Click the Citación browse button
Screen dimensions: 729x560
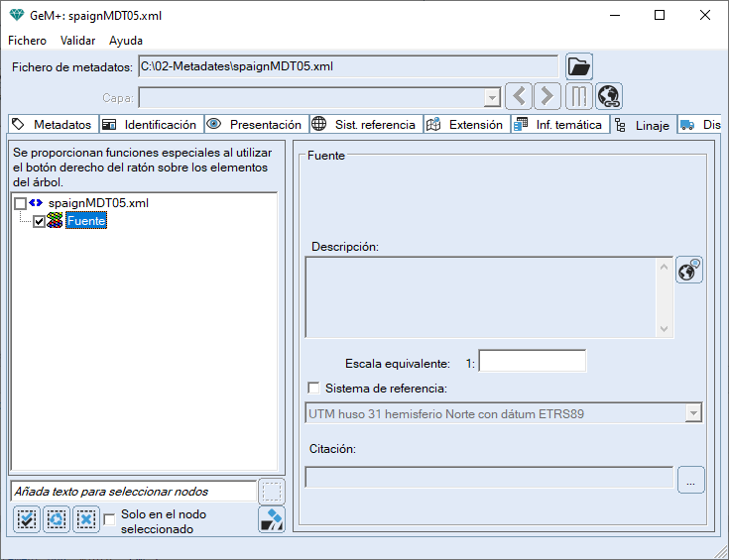[x=690, y=480]
